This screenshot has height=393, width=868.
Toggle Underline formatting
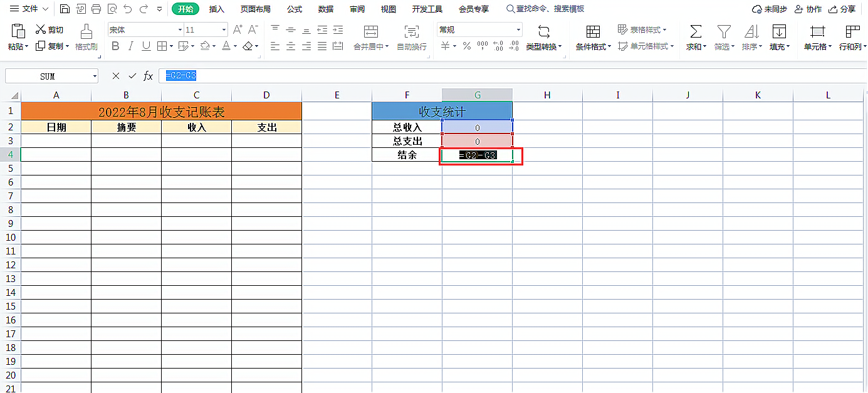[x=146, y=46]
